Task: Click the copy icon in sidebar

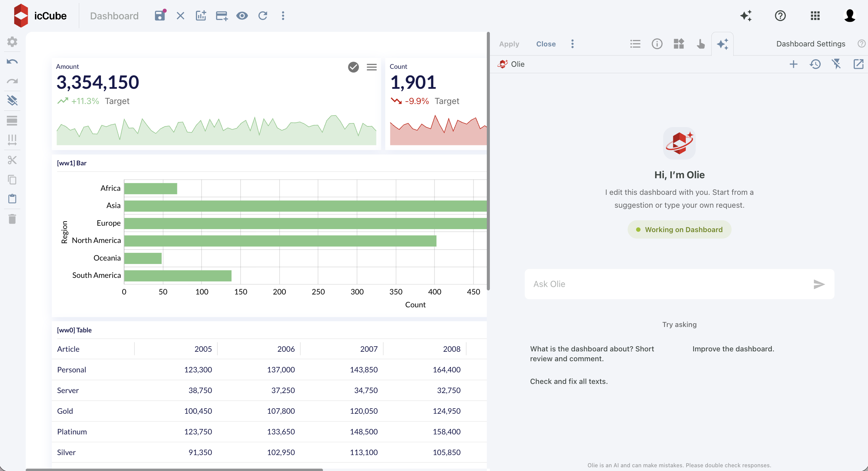Action: pyautogui.click(x=12, y=180)
